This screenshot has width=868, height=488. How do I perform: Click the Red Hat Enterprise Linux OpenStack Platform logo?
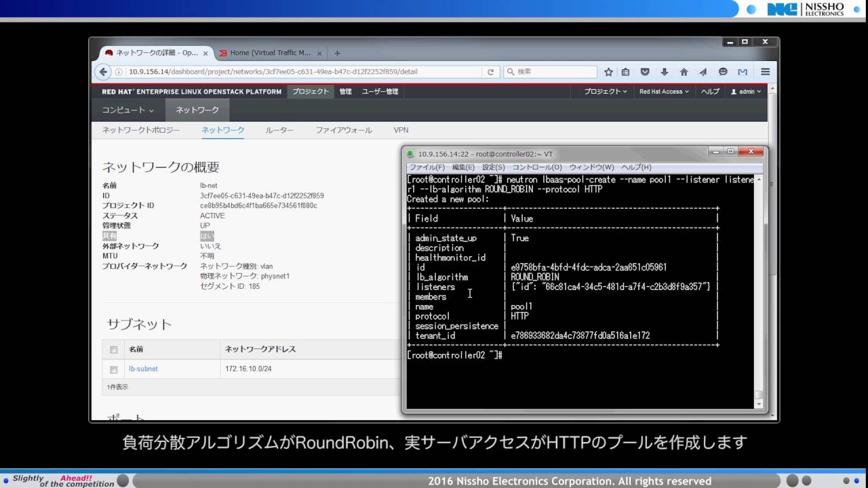click(x=192, y=91)
